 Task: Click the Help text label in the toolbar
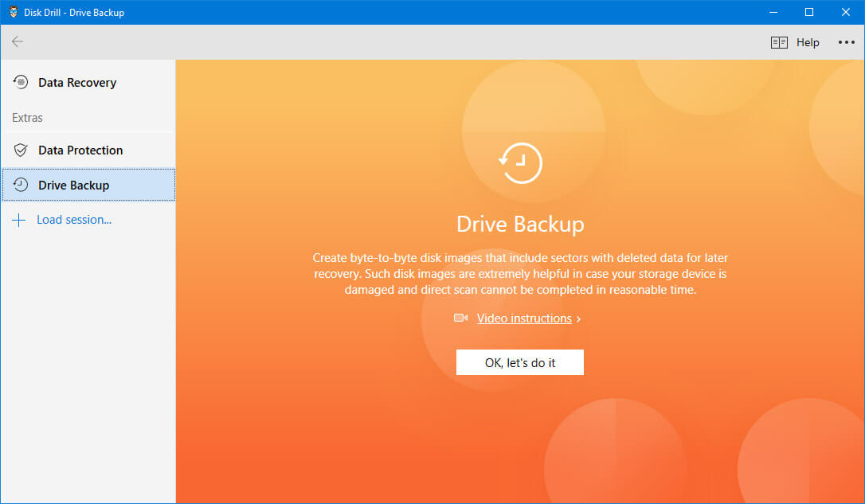808,42
